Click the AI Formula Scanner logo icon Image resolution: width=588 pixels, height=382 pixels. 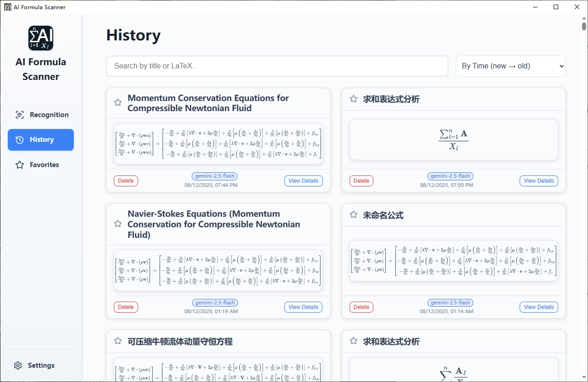click(41, 38)
